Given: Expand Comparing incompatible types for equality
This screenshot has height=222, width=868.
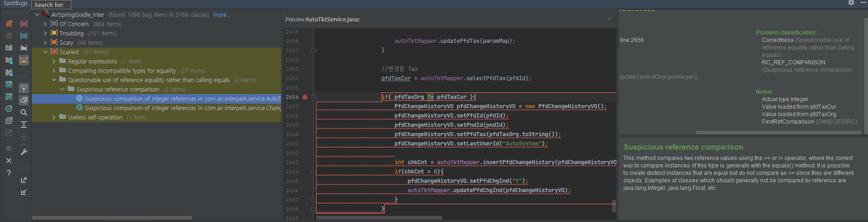Looking at the screenshot, I should (54, 70).
